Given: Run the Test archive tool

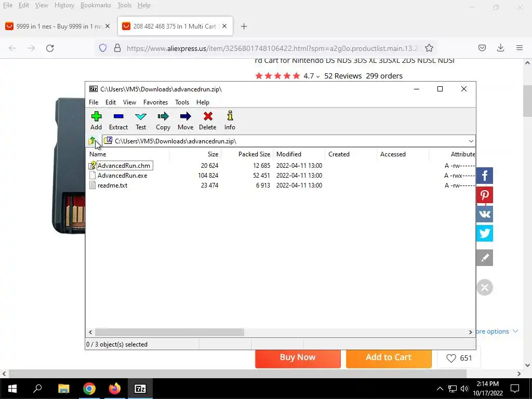Looking at the screenshot, I should [x=140, y=121].
